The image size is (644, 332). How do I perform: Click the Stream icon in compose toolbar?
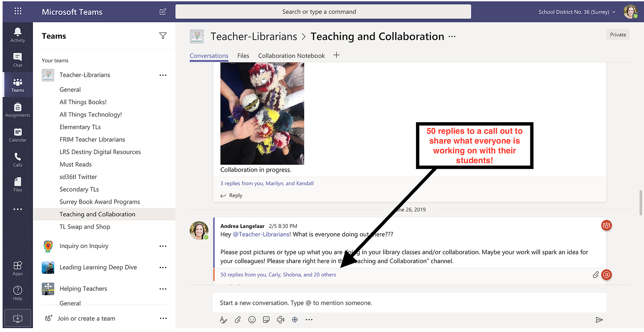(x=295, y=320)
